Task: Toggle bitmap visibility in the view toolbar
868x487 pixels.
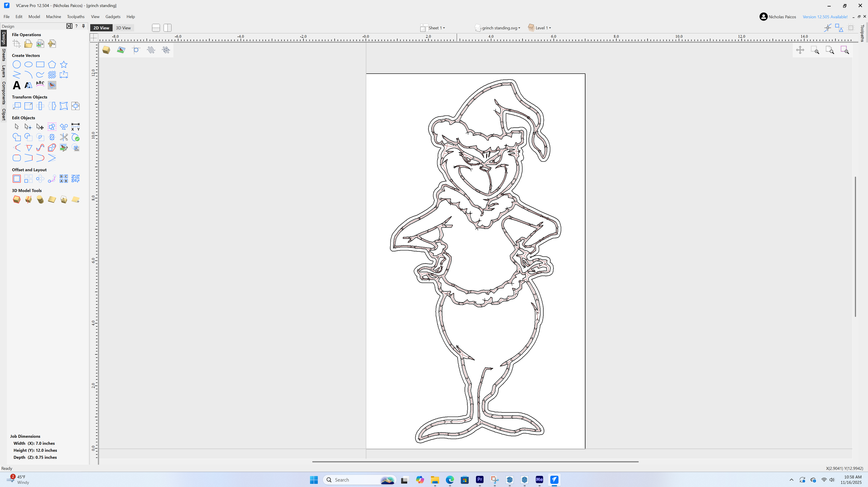Action: click(121, 50)
